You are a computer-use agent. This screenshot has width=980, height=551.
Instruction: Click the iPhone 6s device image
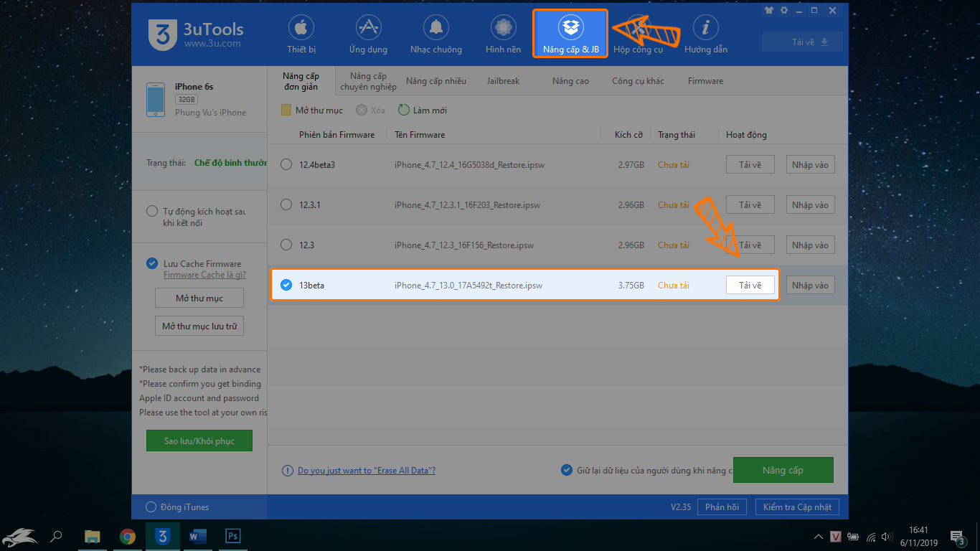point(156,100)
